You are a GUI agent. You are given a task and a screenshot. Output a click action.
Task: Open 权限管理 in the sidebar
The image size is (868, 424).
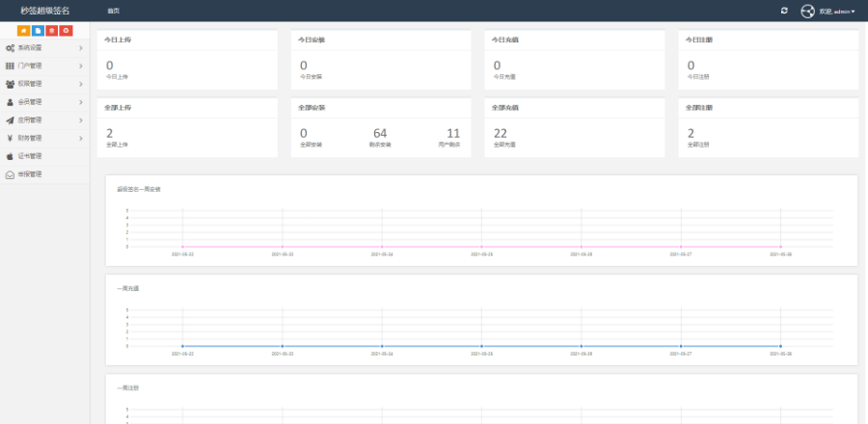tap(30, 84)
